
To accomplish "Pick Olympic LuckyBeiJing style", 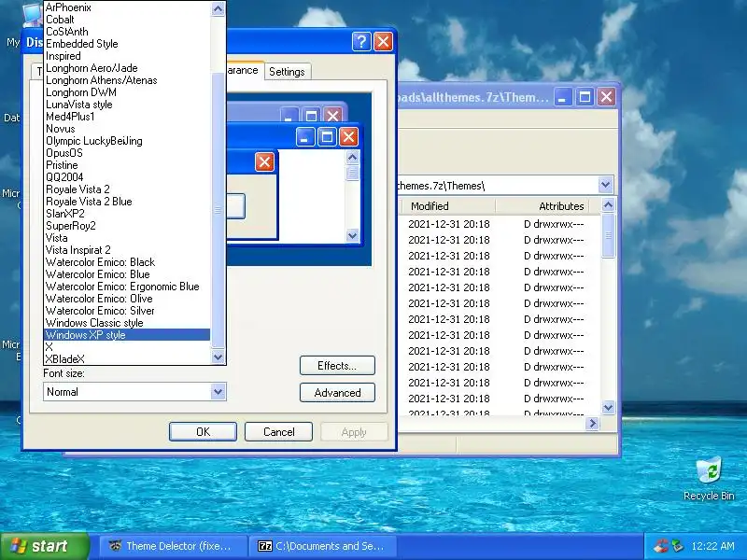I will [x=127, y=141].
